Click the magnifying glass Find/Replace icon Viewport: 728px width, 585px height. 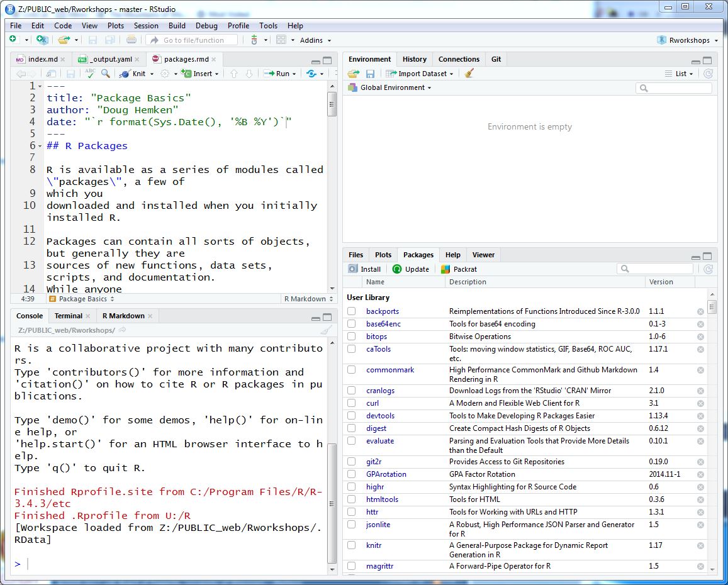point(106,73)
